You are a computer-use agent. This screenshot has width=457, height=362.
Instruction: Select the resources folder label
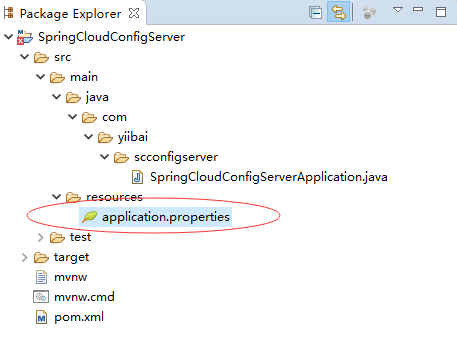coord(114,197)
